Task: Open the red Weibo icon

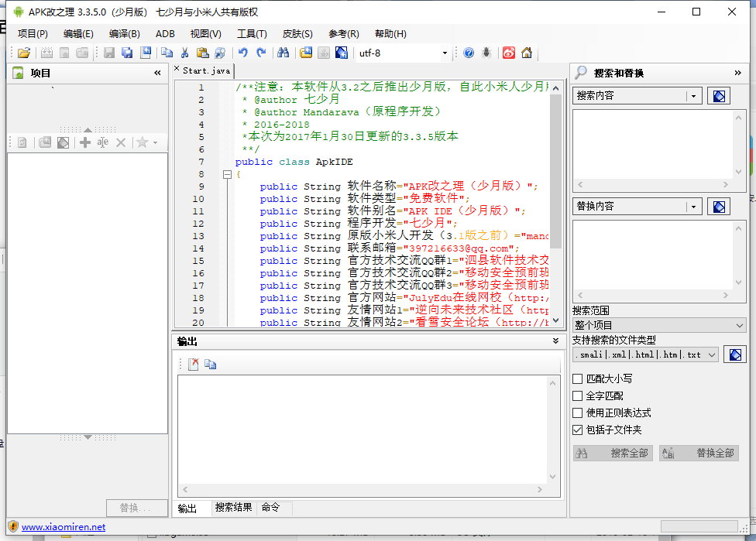Action: (509, 53)
